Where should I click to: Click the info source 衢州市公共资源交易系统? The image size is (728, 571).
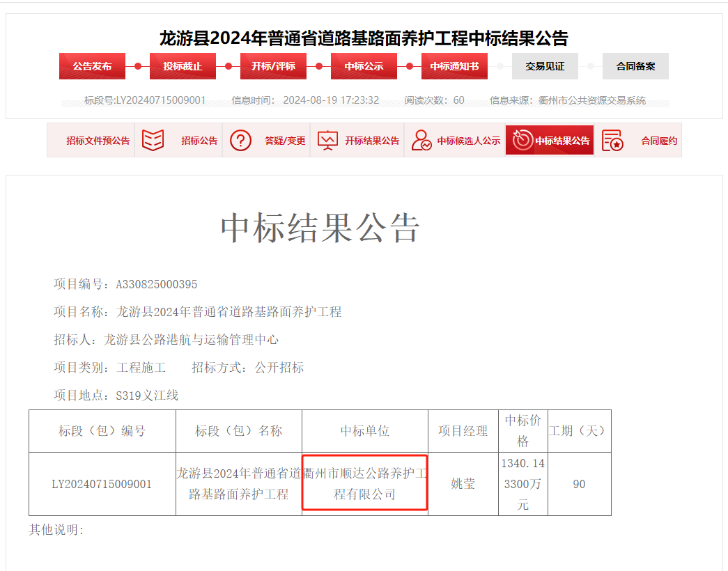tap(592, 100)
